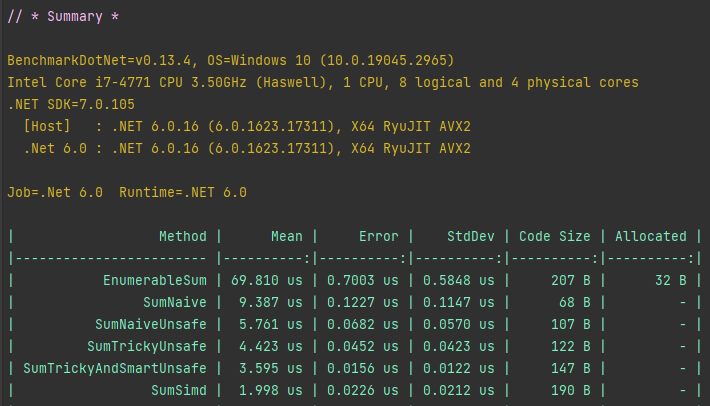Click the Allocated column header
Viewport: 710px width, 406px height.
click(x=650, y=237)
